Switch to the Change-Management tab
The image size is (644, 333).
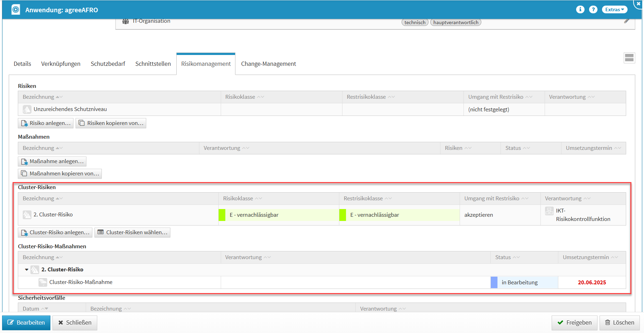268,64
